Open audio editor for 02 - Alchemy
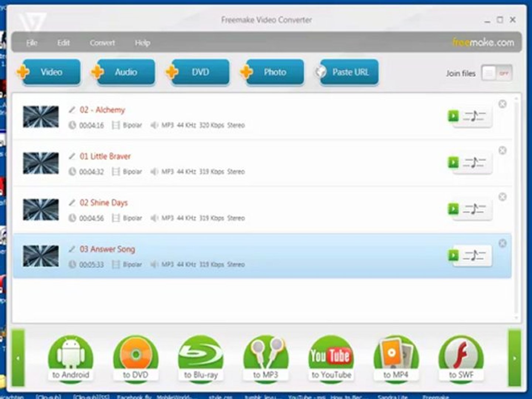The width and height of the screenshot is (532, 399). [475, 116]
